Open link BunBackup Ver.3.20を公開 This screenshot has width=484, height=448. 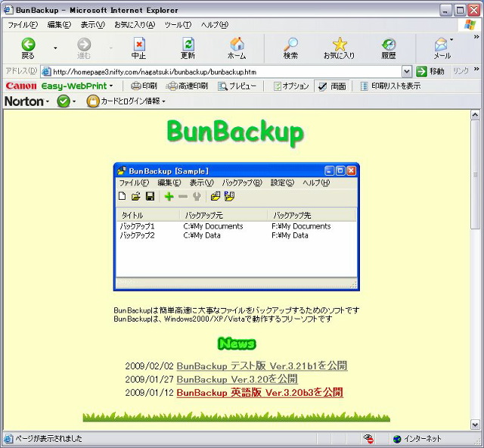237,379
